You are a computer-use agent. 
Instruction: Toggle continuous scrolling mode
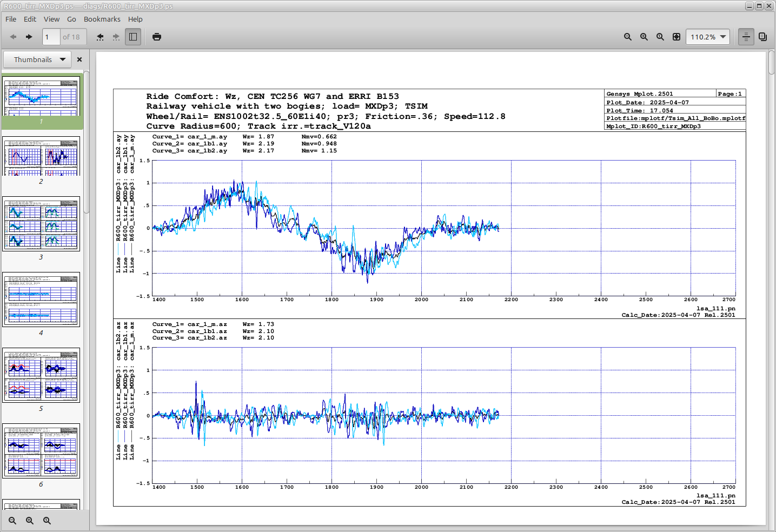point(746,37)
